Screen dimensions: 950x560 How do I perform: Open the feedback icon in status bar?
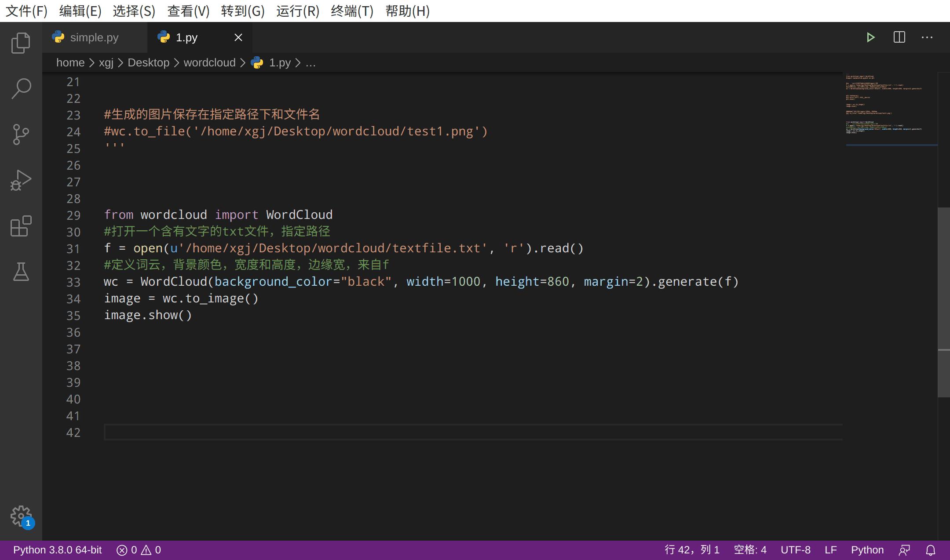(904, 549)
